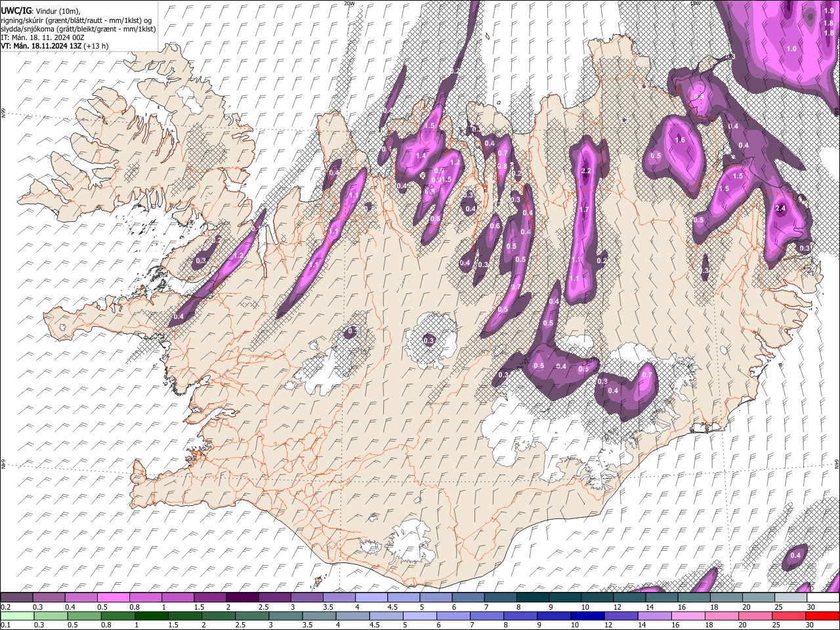The image size is (840, 630).
Task: Select lilac lower swatch between 14 and 16
Action: pyautogui.click(x=656, y=616)
